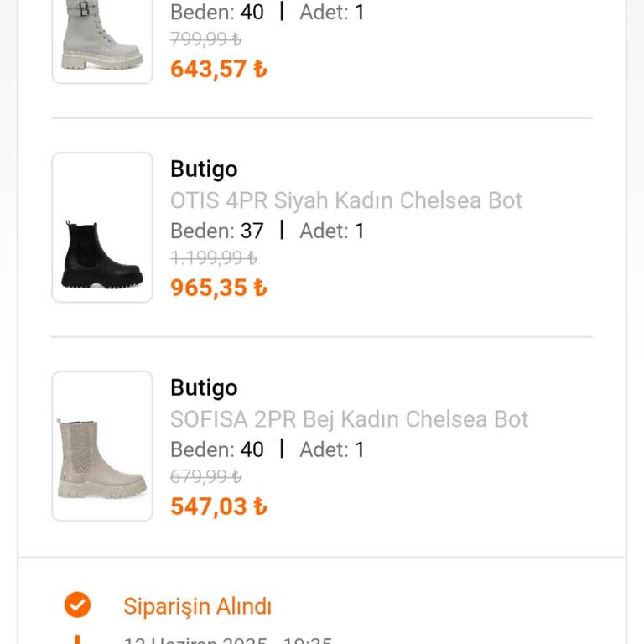The width and height of the screenshot is (644, 644).
Task: Click the orange checkmark icon beside Siparişin Alındı
Action: [77, 605]
